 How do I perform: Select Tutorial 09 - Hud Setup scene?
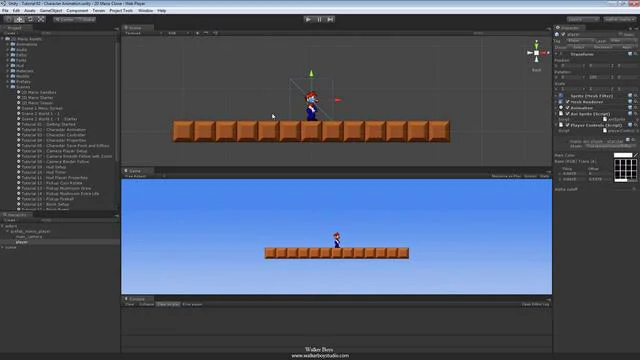coord(44,167)
